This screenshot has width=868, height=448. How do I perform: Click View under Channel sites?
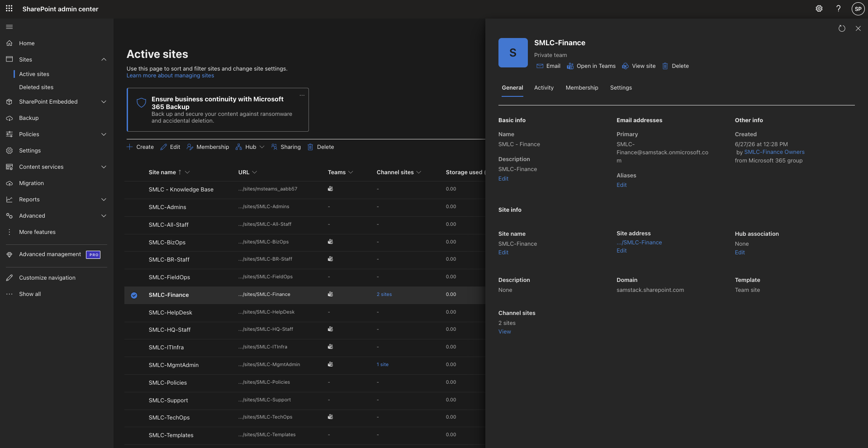[x=504, y=332]
